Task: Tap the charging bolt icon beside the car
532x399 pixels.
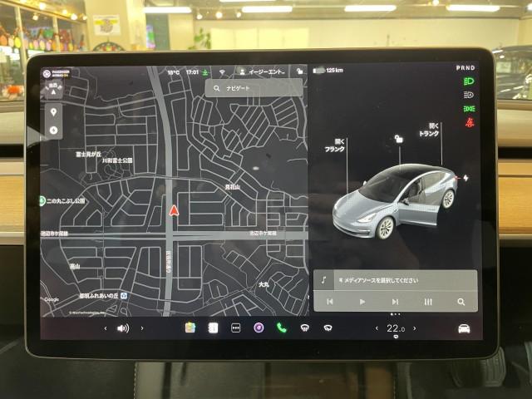Action: pyautogui.click(x=465, y=177)
